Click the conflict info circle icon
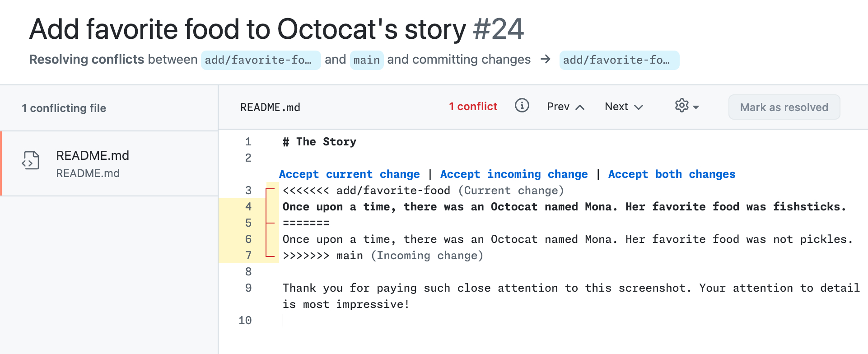Image resolution: width=868 pixels, height=354 pixels. [522, 106]
